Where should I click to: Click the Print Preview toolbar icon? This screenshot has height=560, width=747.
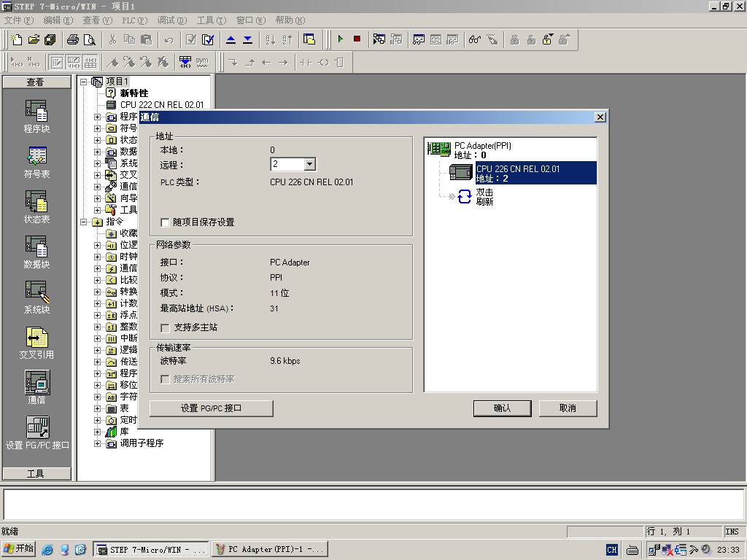[89, 39]
